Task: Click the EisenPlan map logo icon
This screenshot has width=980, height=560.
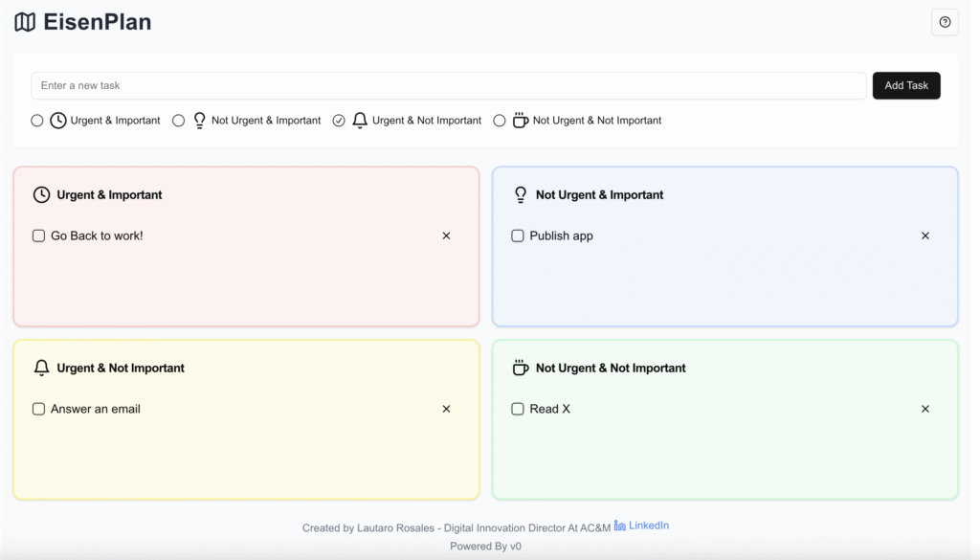Action: pyautogui.click(x=25, y=22)
